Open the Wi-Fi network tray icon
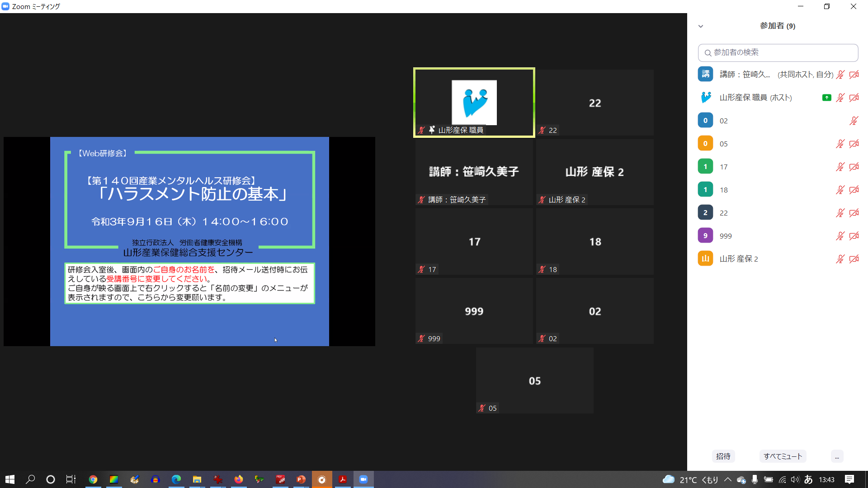This screenshot has height=488, width=868. tap(782, 479)
